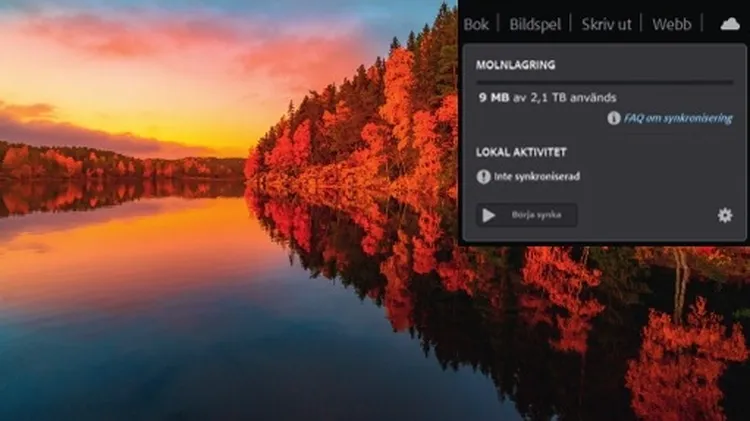Go to the Webb module

671,24
